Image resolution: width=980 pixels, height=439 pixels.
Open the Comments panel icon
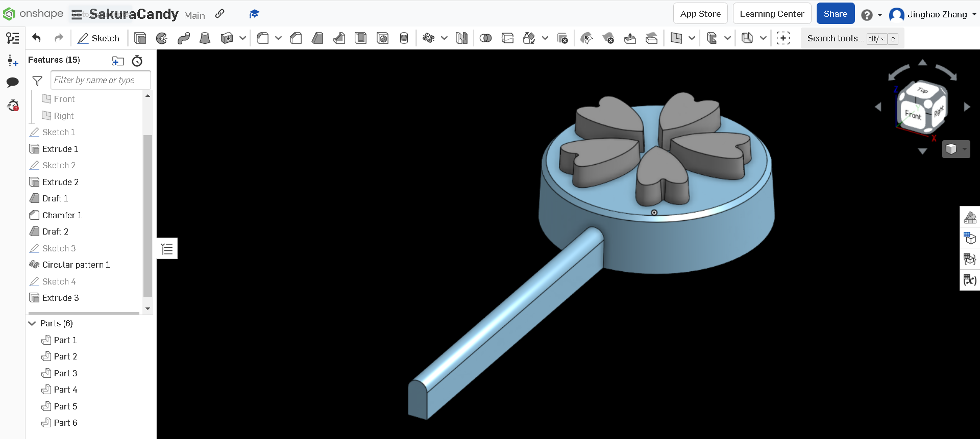(x=13, y=82)
